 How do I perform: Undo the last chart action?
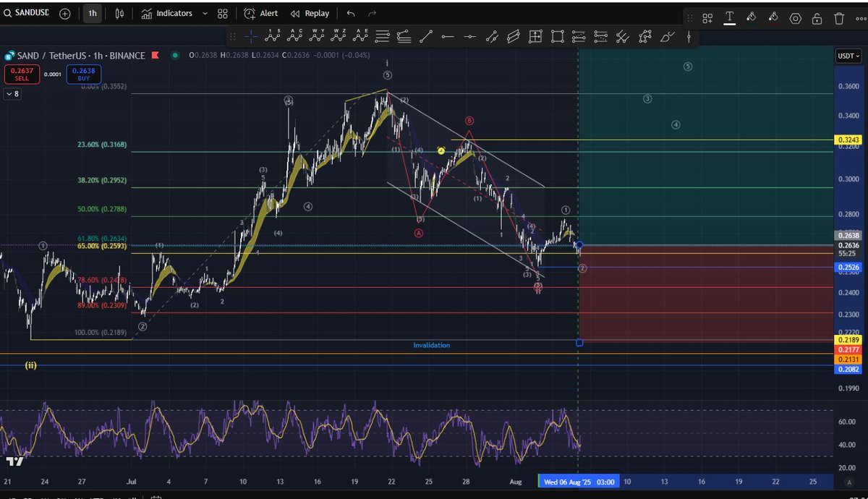pyautogui.click(x=351, y=13)
